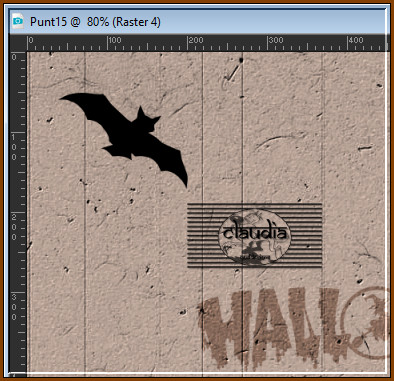Click striped lines right of claudia logo

click(x=306, y=235)
